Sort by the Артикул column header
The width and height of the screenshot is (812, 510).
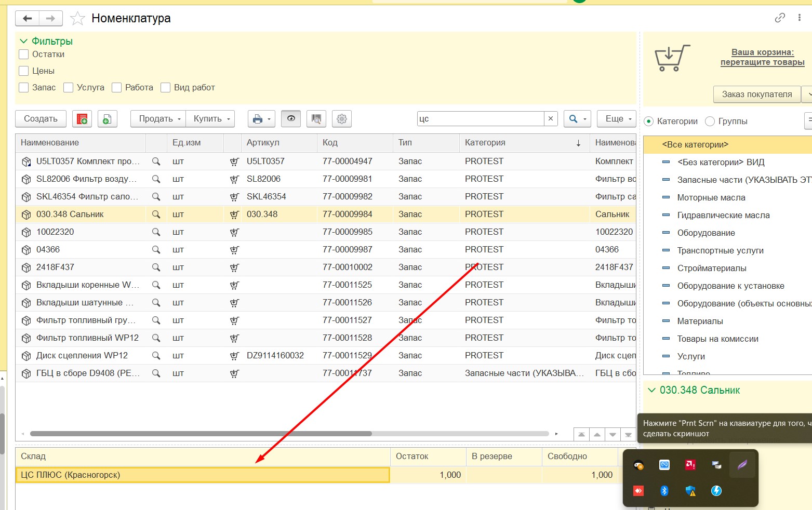coord(263,143)
